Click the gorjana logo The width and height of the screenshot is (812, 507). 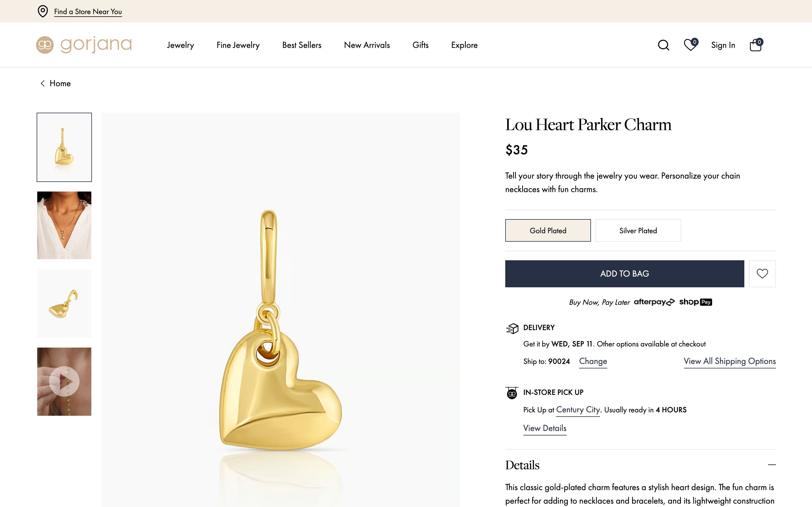click(x=84, y=45)
